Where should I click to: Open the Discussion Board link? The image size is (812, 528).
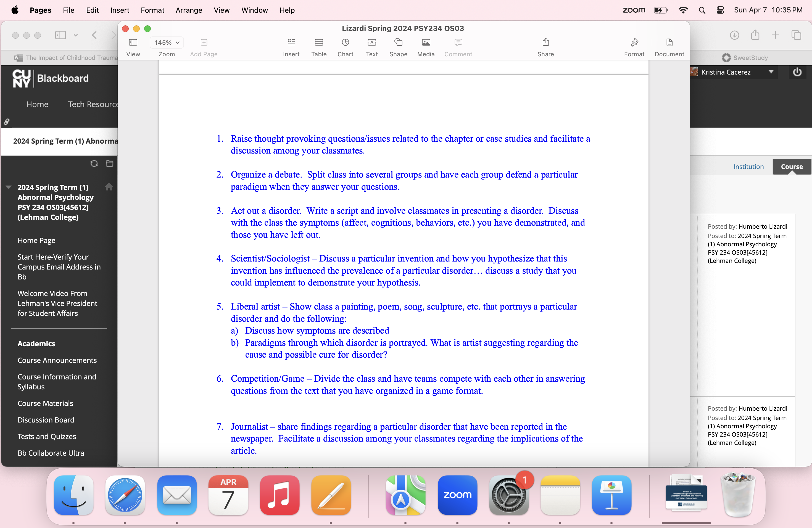[x=46, y=420]
